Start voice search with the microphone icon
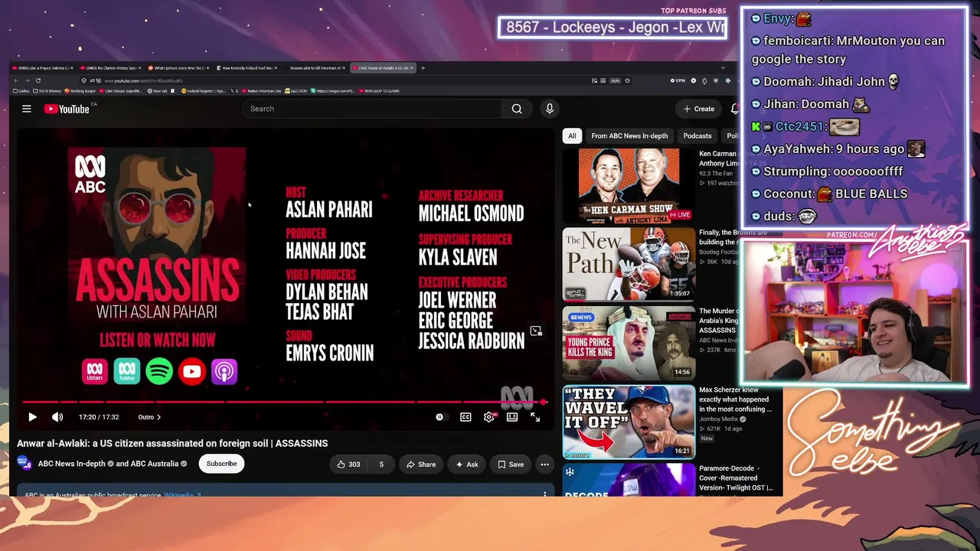The image size is (980, 551). click(x=550, y=109)
